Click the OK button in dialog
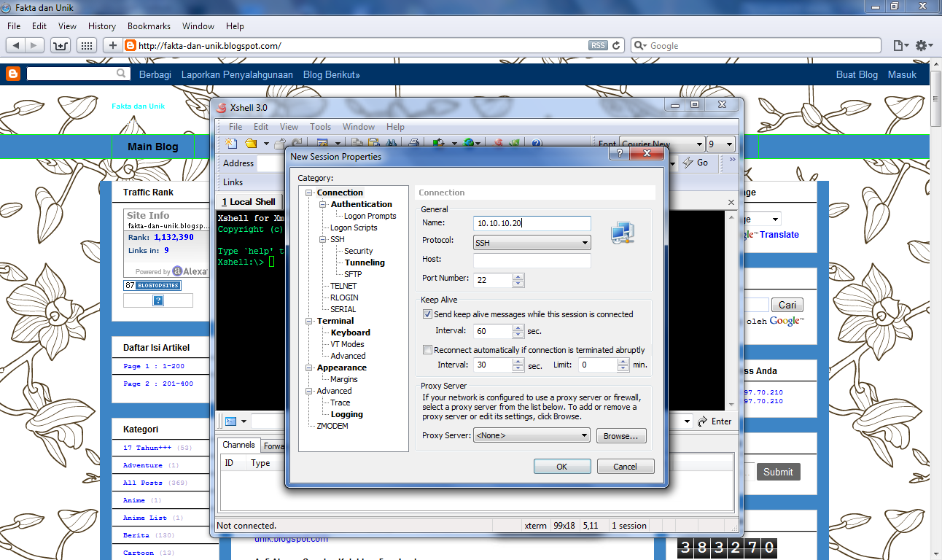 coord(561,467)
